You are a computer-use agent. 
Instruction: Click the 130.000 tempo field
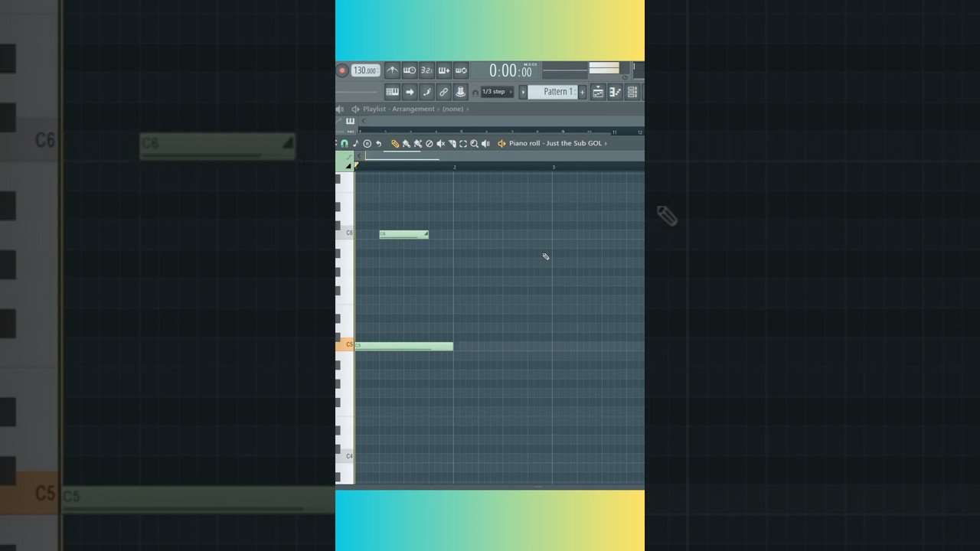365,70
